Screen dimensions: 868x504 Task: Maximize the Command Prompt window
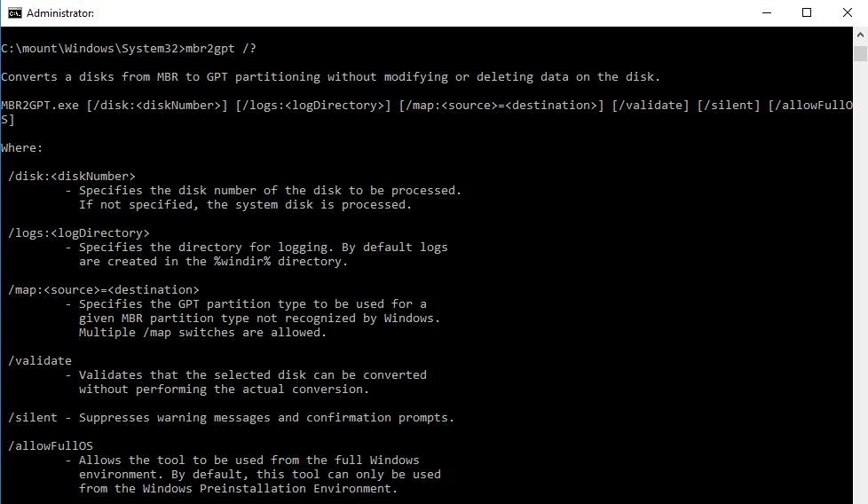[x=807, y=12]
